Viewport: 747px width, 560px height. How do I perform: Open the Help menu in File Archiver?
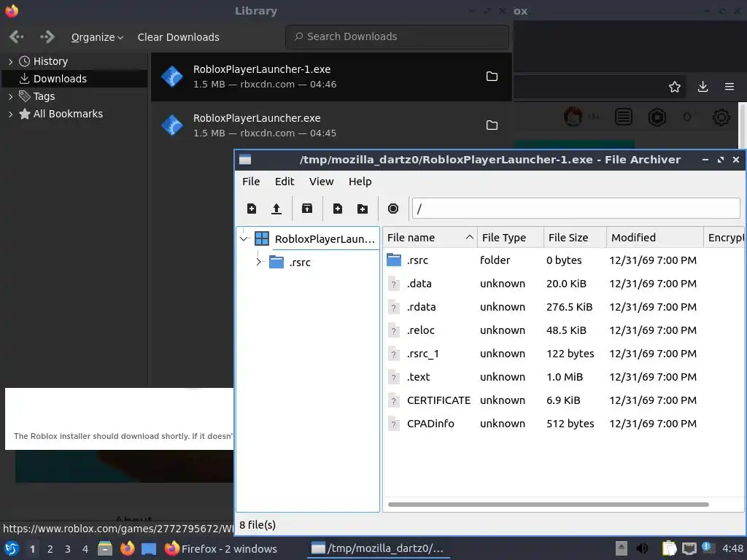click(360, 182)
